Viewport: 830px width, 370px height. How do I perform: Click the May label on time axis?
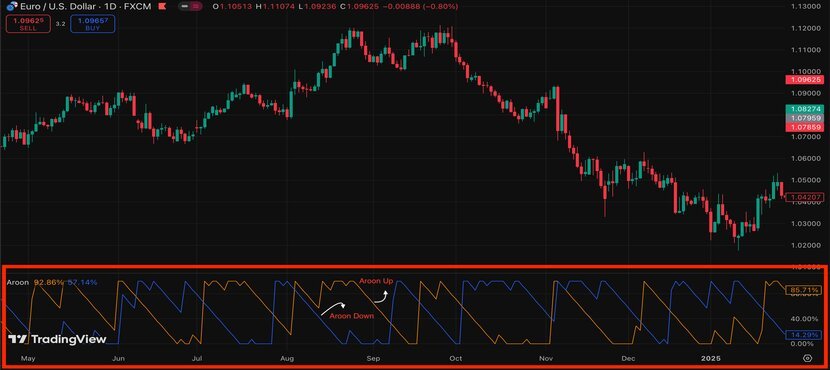(x=28, y=358)
